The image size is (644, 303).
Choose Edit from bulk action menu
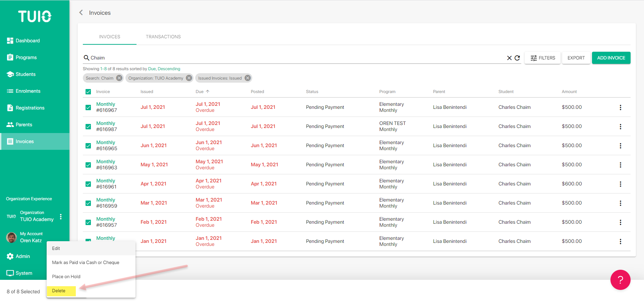[91, 248]
